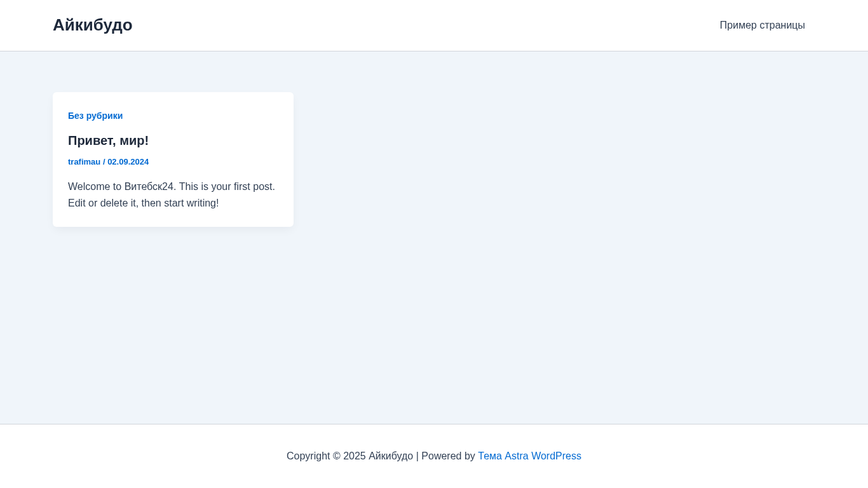Click the Айкибудо site title in header

(92, 25)
